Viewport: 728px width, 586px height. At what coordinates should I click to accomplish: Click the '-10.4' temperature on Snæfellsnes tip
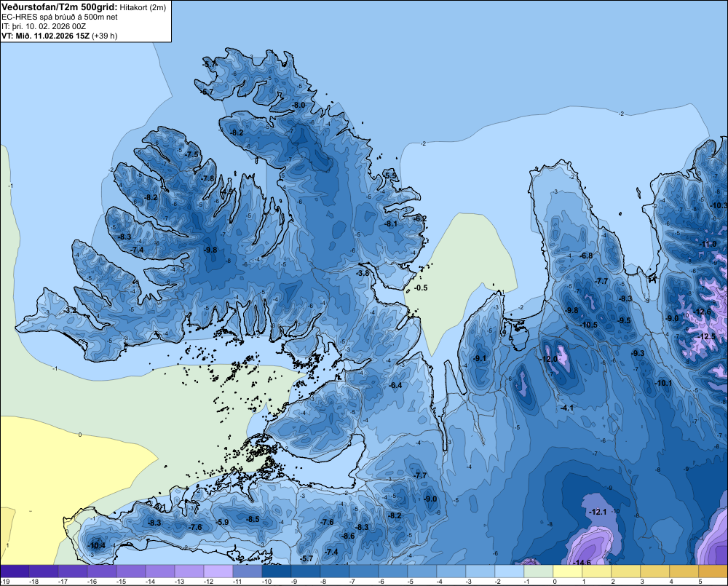point(97,545)
